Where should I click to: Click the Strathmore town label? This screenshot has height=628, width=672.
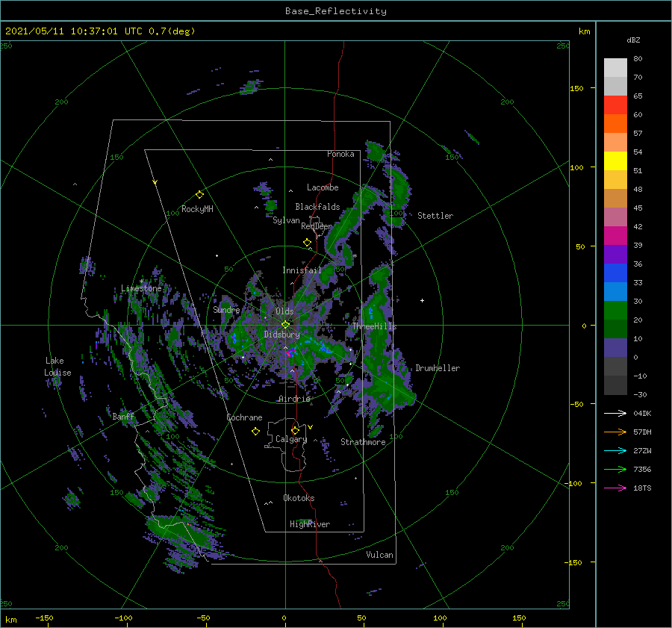point(363,442)
